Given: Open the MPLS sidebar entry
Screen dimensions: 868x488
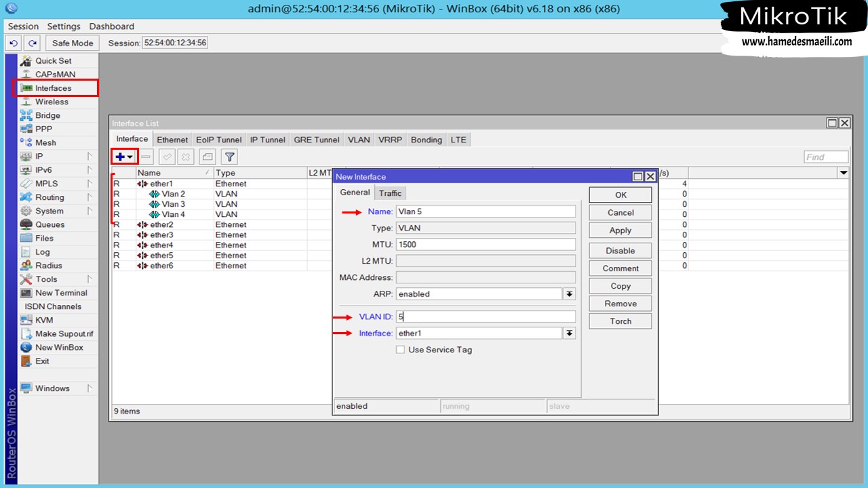Looking at the screenshot, I should coord(46,184).
